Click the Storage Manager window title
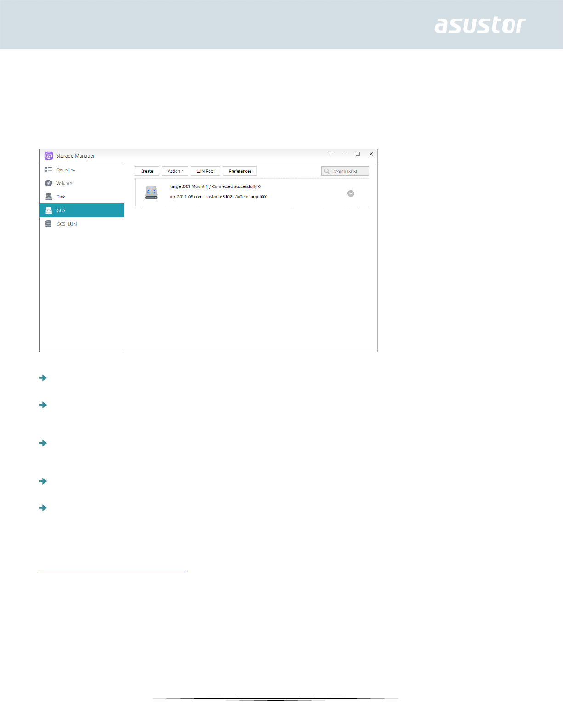This screenshot has height=728, width=563. [x=75, y=156]
